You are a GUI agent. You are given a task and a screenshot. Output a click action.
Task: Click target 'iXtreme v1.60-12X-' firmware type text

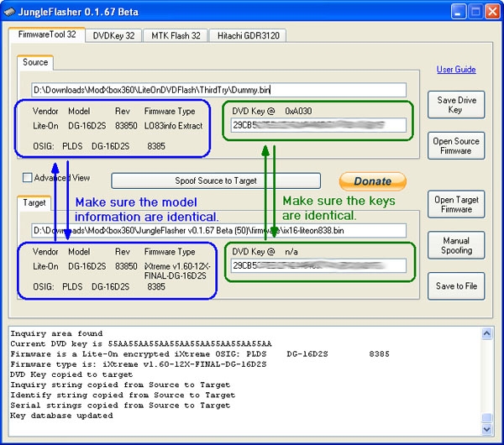[177, 266]
